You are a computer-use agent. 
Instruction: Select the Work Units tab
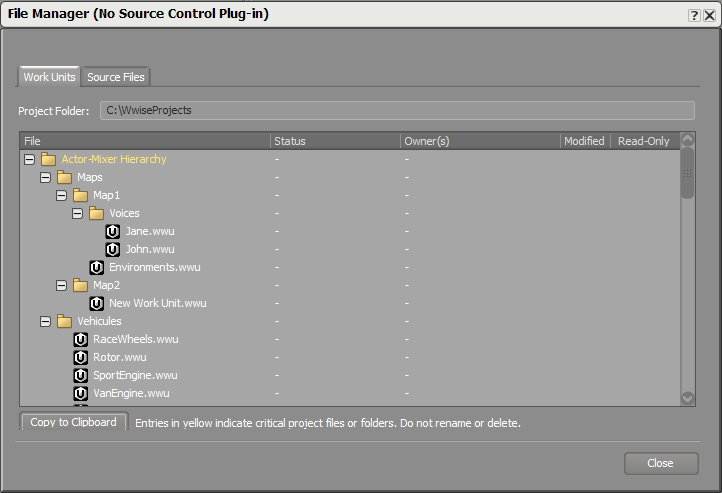pos(50,77)
